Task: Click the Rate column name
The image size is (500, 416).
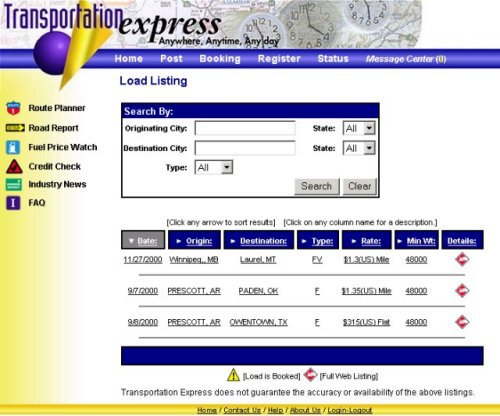Action: 371,241
